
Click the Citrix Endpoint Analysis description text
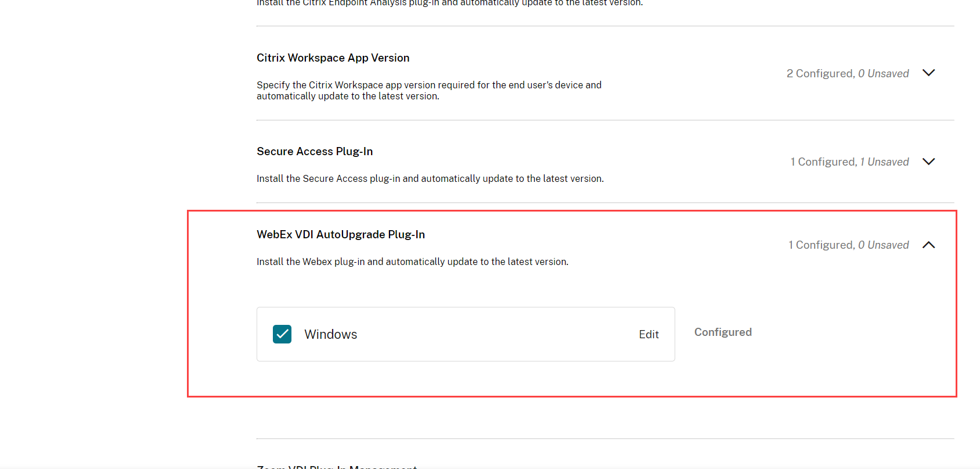pos(450,3)
